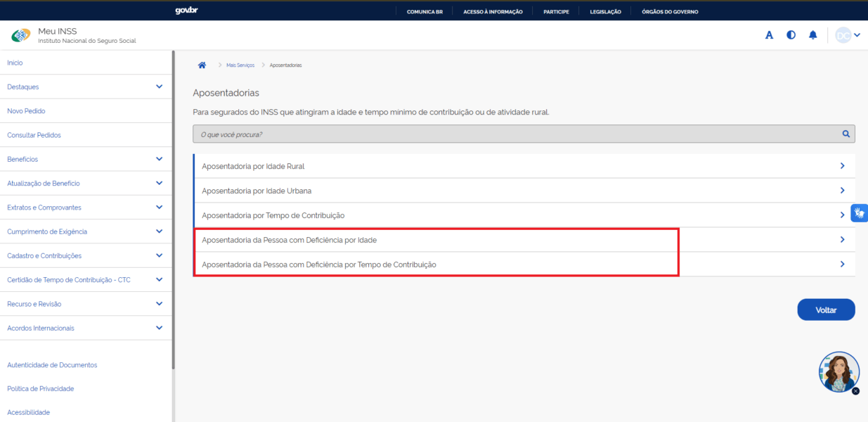Viewport: 868px width, 422px height.
Task: Click the search magnifier icon
Action: pos(846,134)
